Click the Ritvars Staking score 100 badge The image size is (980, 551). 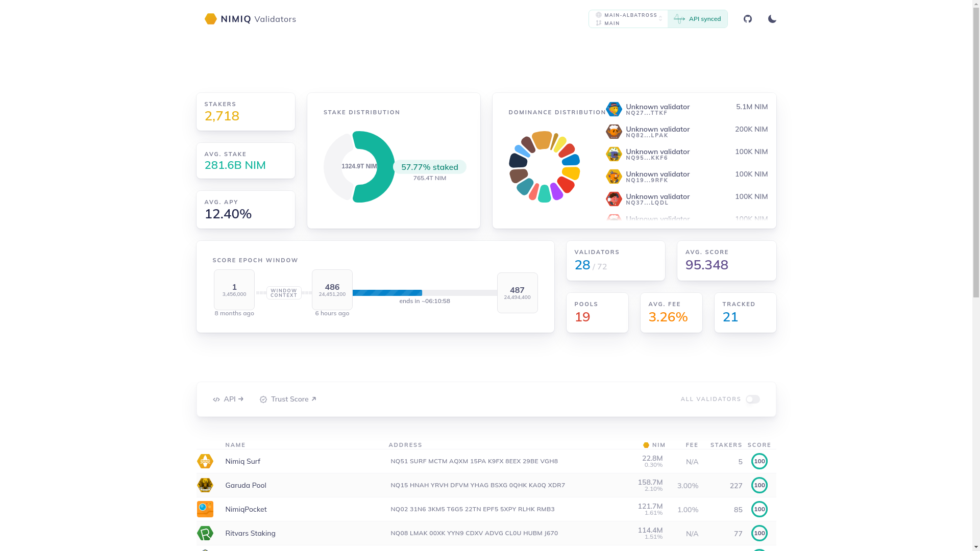pos(759,533)
